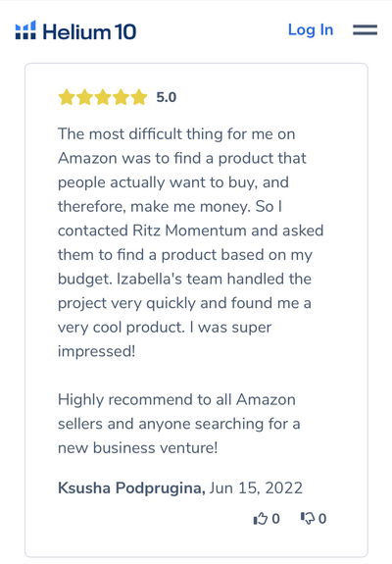Click the thumbs down count of 0
The height and width of the screenshot is (564, 392).
(x=322, y=519)
